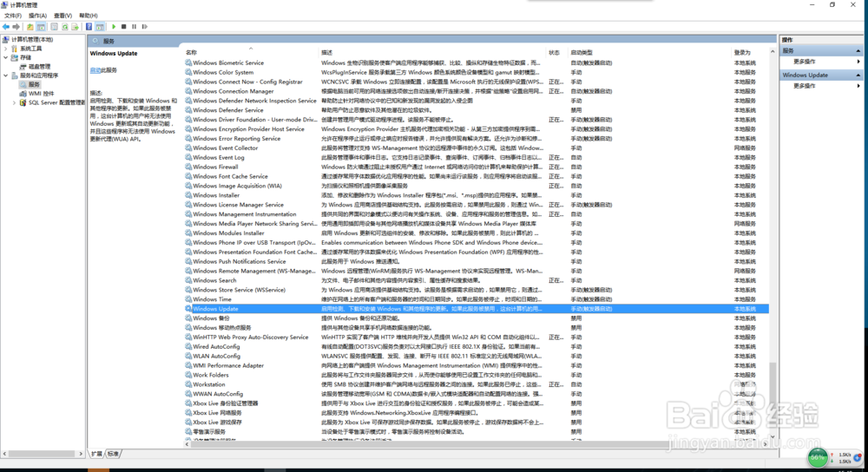Image resolution: width=868 pixels, height=472 pixels.
Task: Select the Windows Event Log row
Action: 477,157
